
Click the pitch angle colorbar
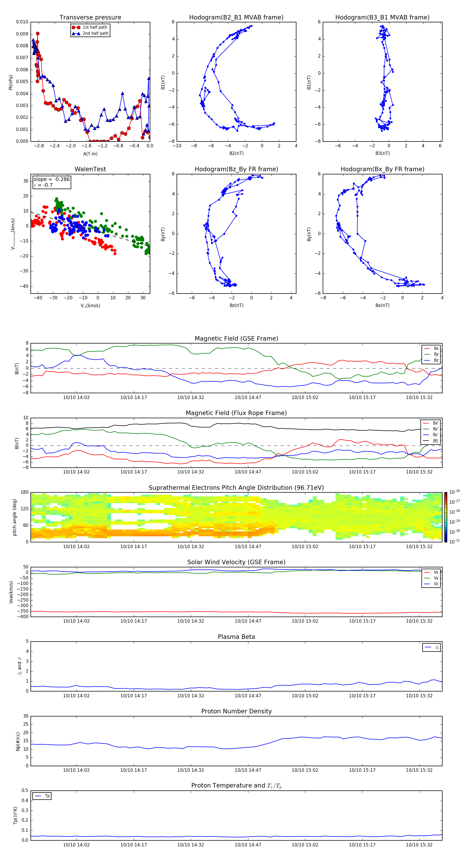[446, 517]
